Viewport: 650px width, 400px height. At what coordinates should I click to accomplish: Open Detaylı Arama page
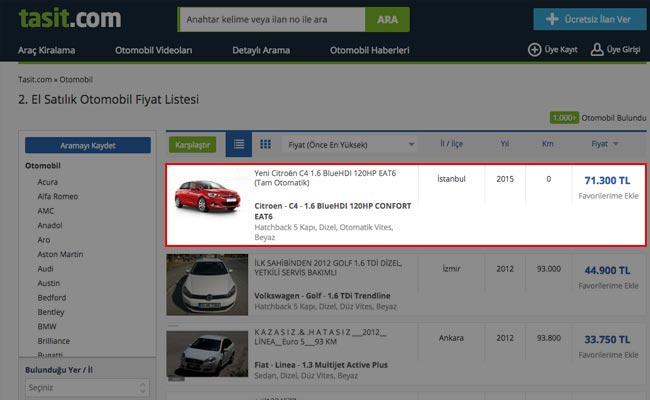260,50
